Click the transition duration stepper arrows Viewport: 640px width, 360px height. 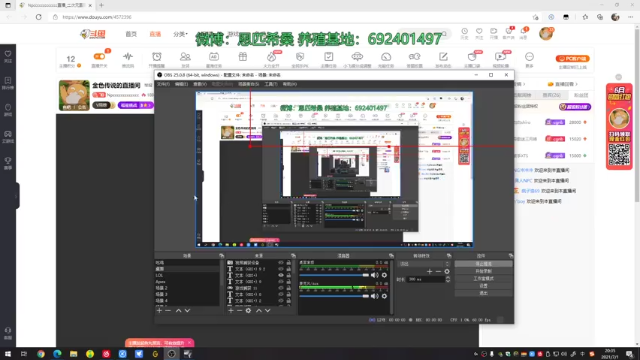coord(448,279)
